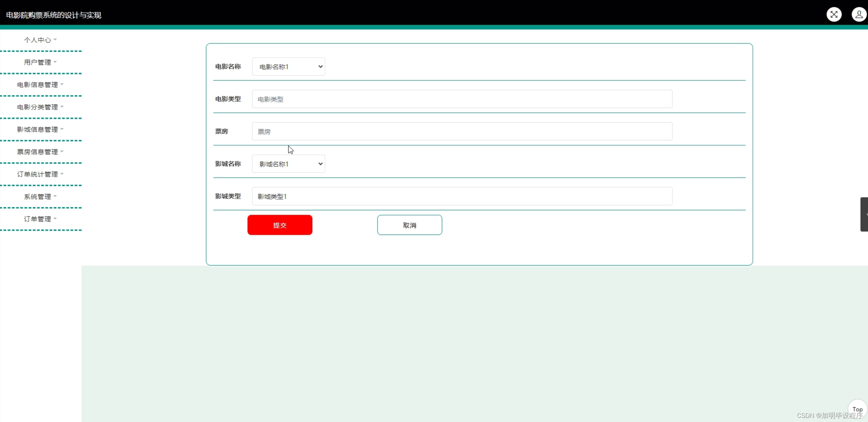Viewport: 868px width, 422px height.
Task: Click the 取消 button
Action: coord(409,225)
